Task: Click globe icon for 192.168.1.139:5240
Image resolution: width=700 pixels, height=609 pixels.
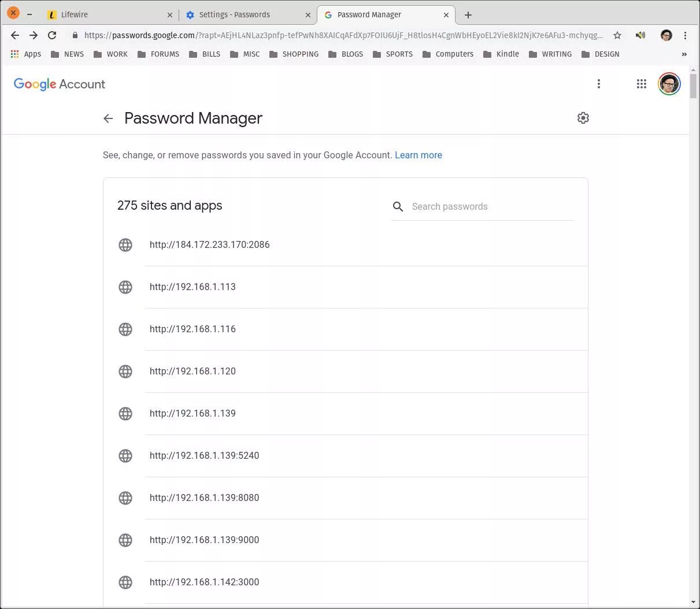Action: tap(125, 455)
